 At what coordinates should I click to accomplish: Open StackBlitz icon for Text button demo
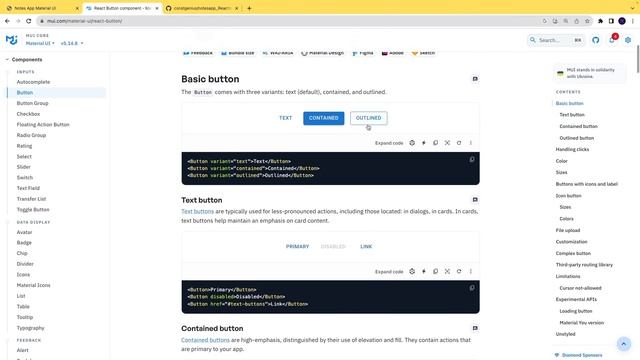(x=424, y=271)
